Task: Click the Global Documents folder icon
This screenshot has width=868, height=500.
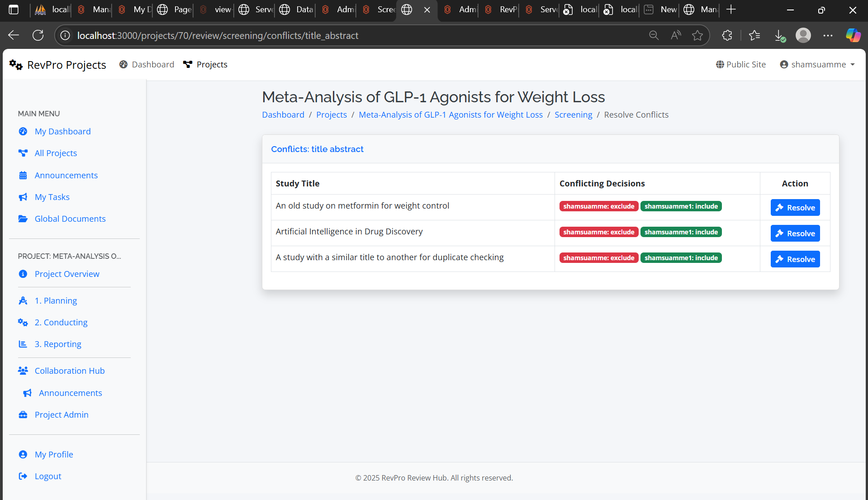Action: pos(23,219)
